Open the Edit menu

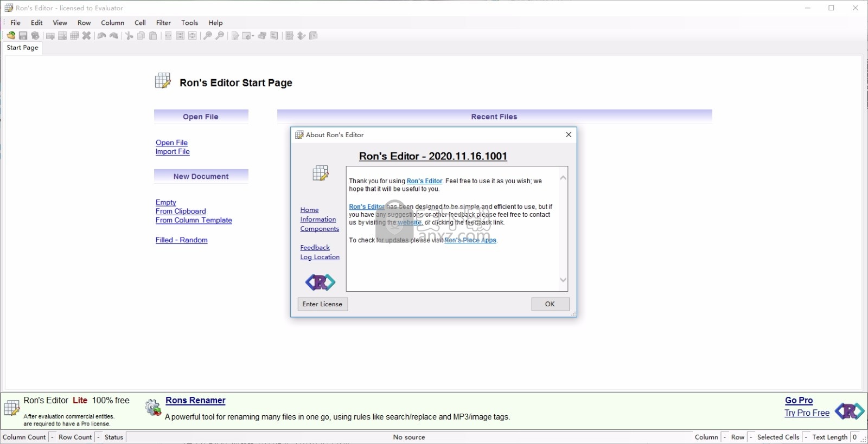[37, 23]
